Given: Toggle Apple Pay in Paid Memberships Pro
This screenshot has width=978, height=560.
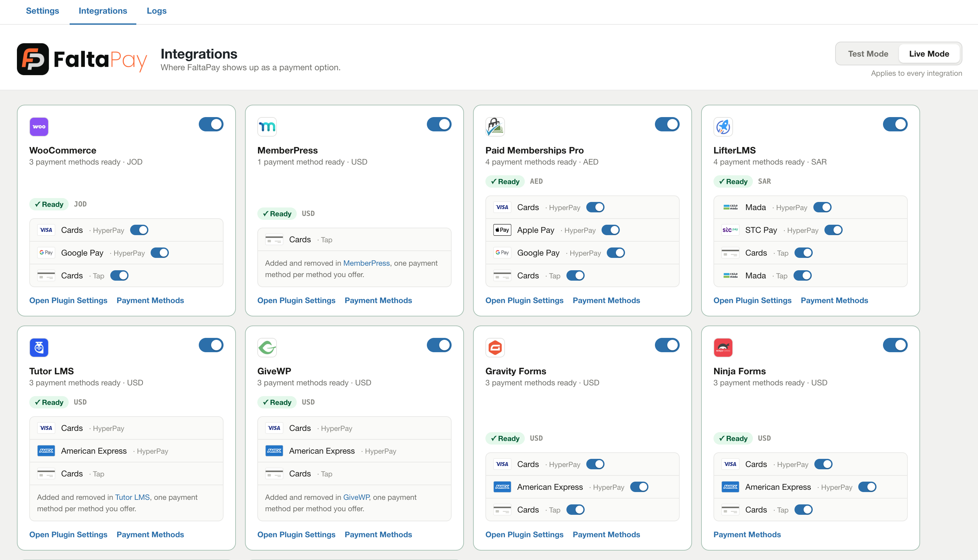Looking at the screenshot, I should 611,230.
